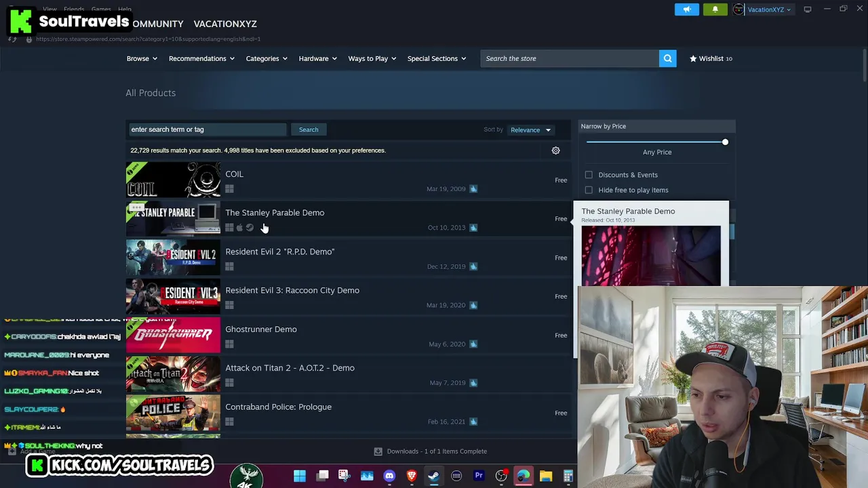Open the Categories dropdown
Viewport: 868px width, 488px height.
[267, 58]
